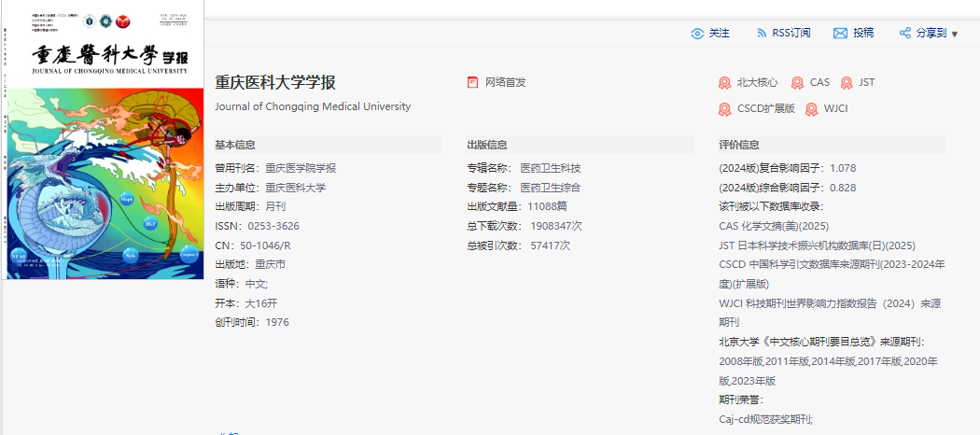
Task: Click the 复合影响因子 1.078 line
Action: tap(788, 168)
